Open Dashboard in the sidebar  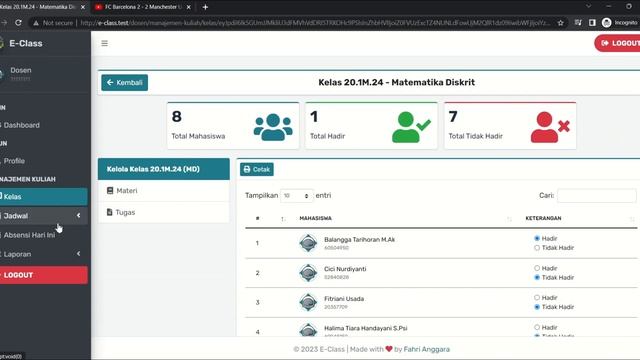click(x=22, y=125)
